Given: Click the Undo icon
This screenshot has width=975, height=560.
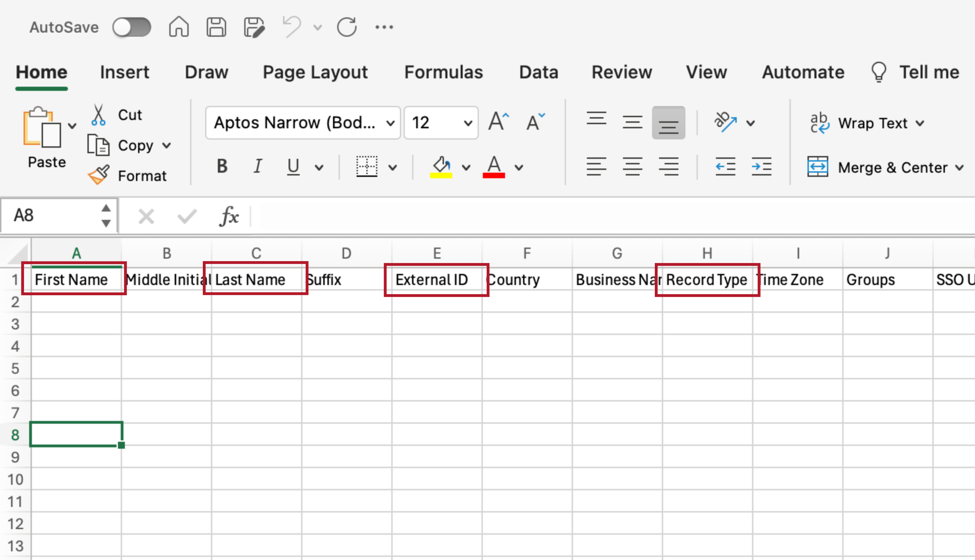Looking at the screenshot, I should click(x=291, y=26).
